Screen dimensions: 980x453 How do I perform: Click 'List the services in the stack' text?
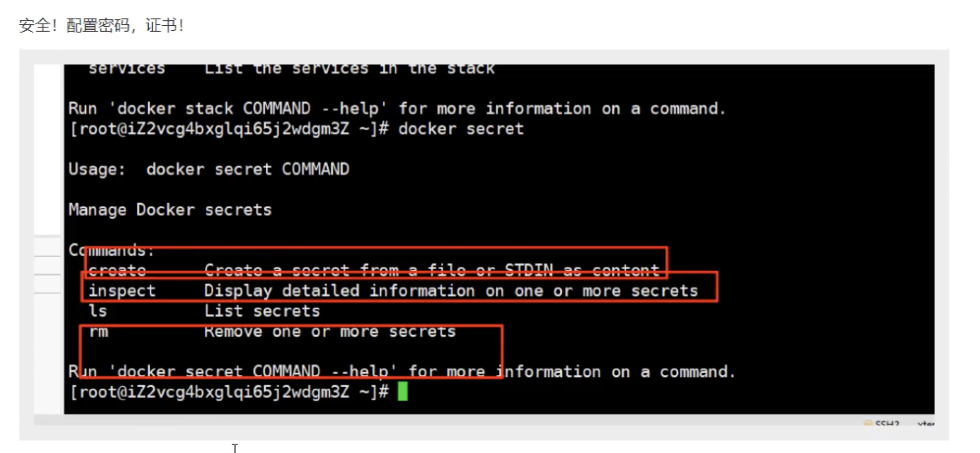point(350,69)
